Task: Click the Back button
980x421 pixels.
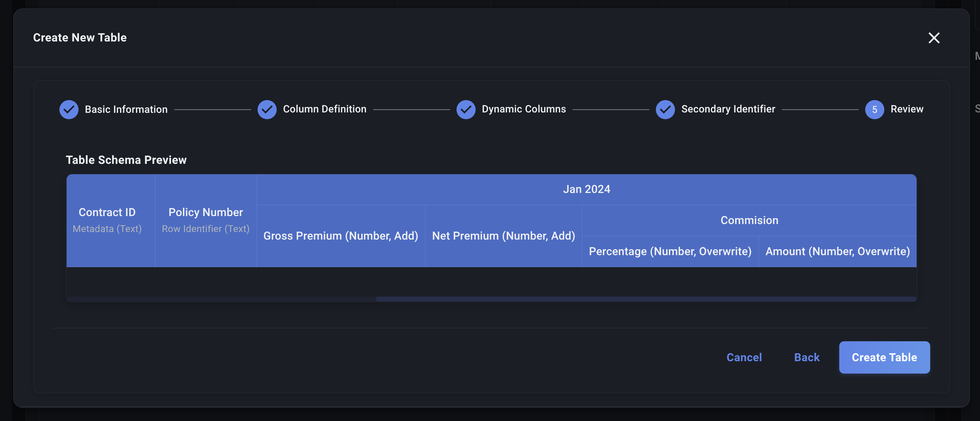Action: pyautogui.click(x=807, y=358)
